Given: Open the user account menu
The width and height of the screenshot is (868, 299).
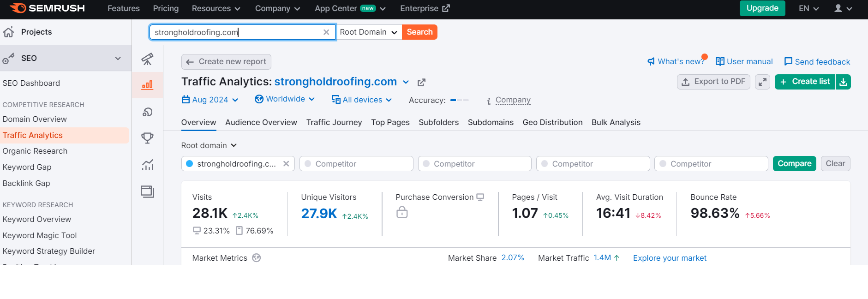Looking at the screenshot, I should point(843,8).
